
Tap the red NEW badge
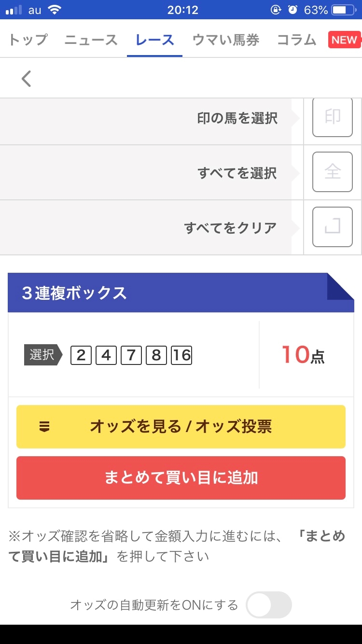(x=345, y=40)
